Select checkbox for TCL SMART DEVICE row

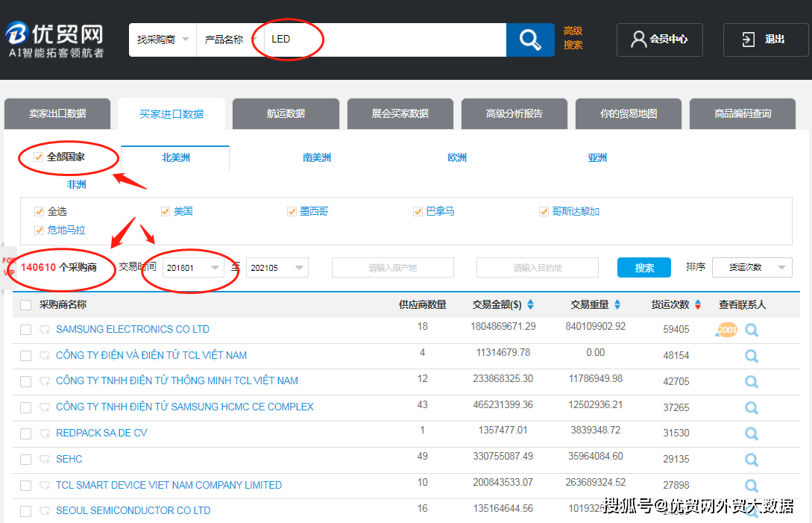pos(25,486)
